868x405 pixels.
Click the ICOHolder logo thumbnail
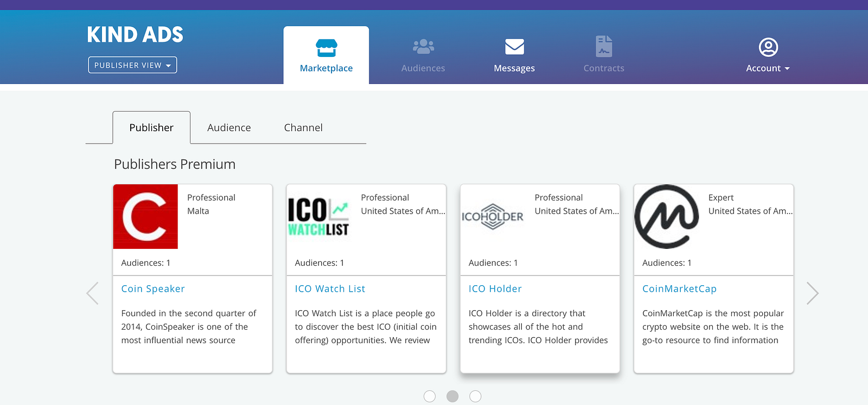(x=493, y=217)
